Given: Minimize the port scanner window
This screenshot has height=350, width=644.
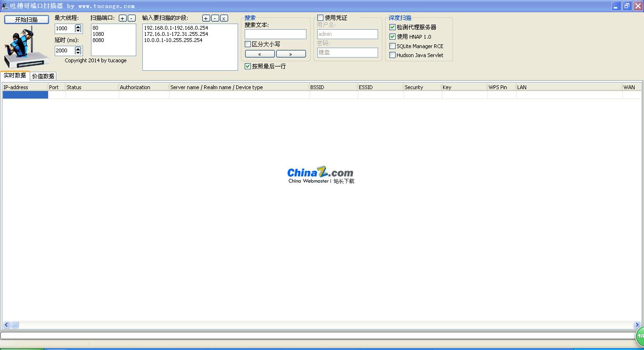Looking at the screenshot, I should coord(616,6).
